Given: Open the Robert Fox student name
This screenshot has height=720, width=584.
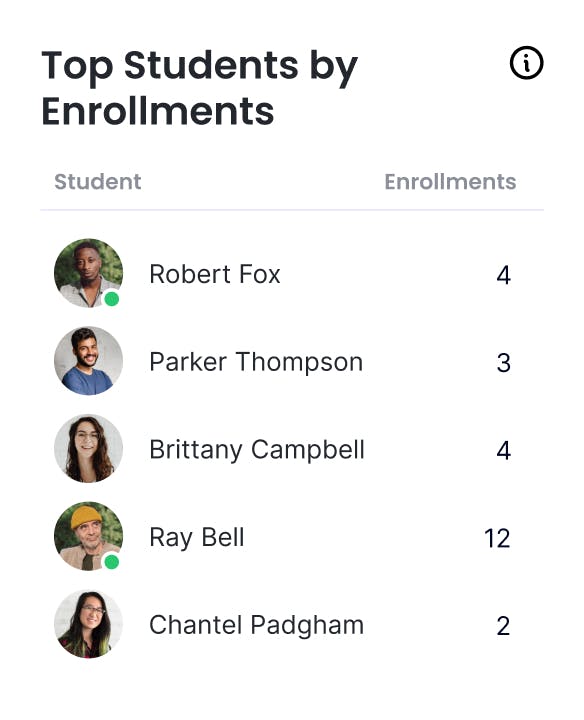Looking at the screenshot, I should coord(215,274).
